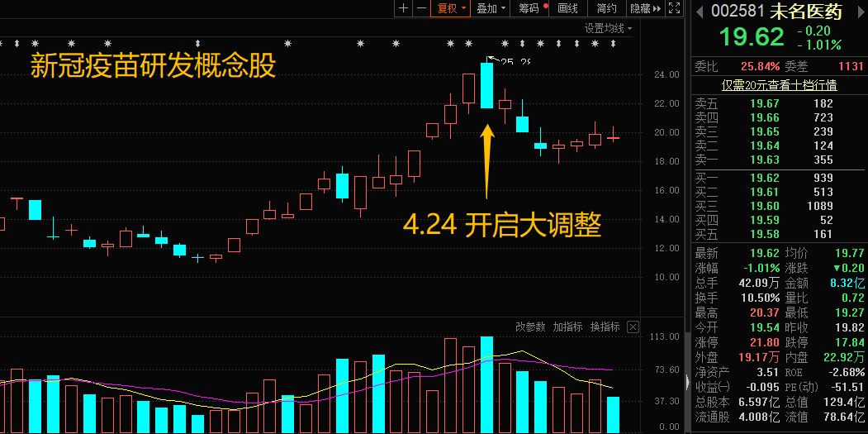The image size is (868, 434).
Task: Enter fullscreen chart with the expand icon
Action: (x=674, y=8)
